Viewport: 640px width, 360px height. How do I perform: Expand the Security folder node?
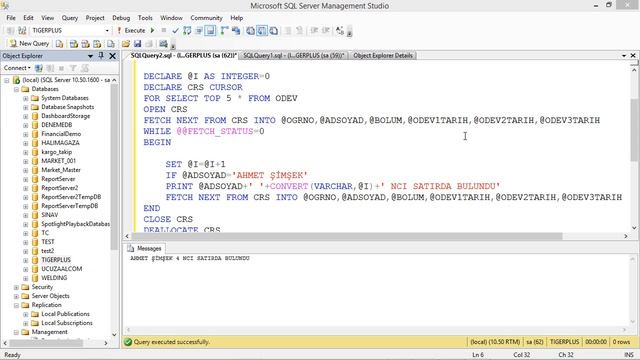[16, 287]
